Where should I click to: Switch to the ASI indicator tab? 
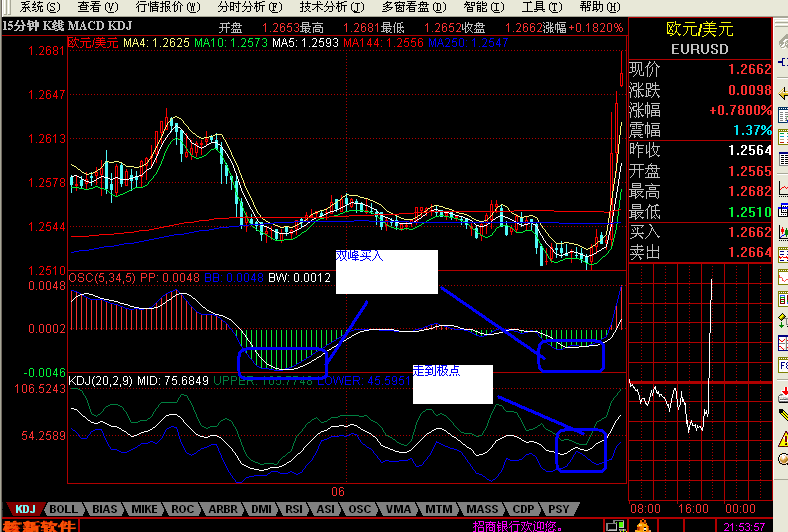pyautogui.click(x=326, y=509)
